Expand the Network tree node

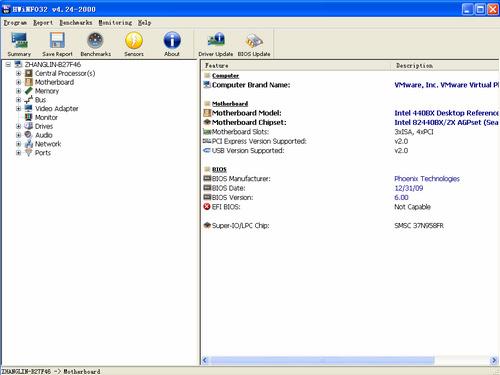click(x=19, y=144)
